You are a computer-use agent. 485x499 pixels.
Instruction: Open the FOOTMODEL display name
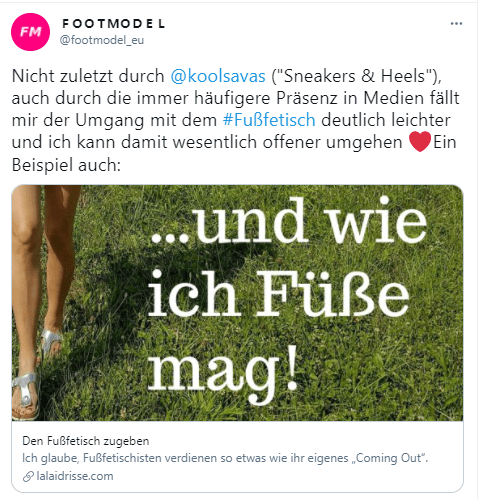(x=113, y=24)
